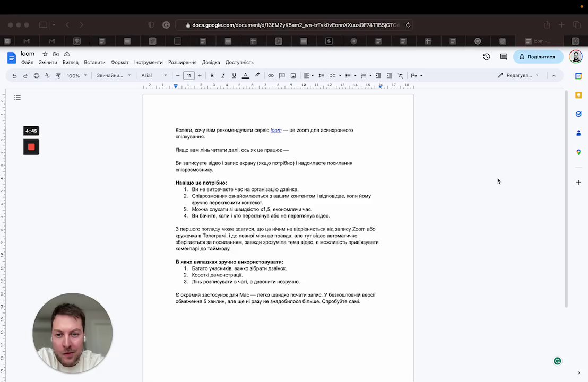Open the Файл menu
Screen dimensions: 588x382
(28, 62)
